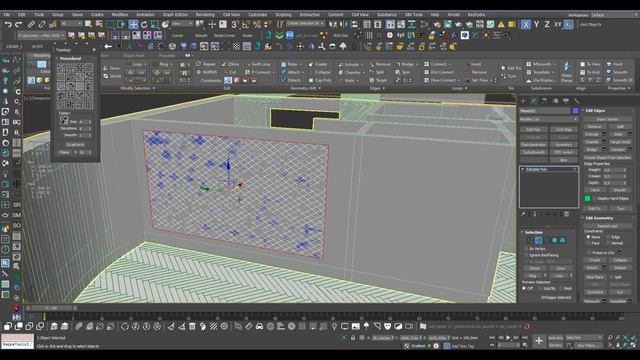Click the object color swatch beside name
640x360 pixels.
576,111
